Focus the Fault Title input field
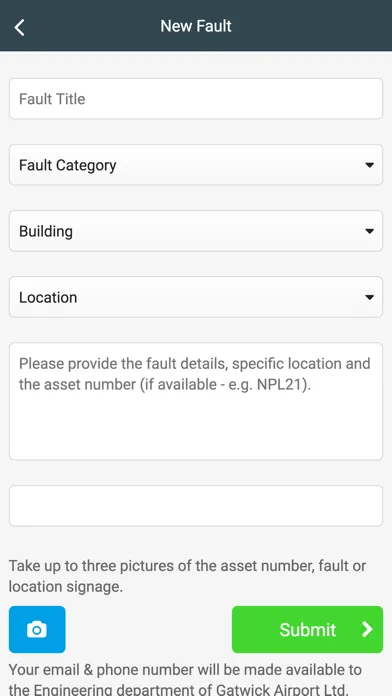 tap(196, 99)
